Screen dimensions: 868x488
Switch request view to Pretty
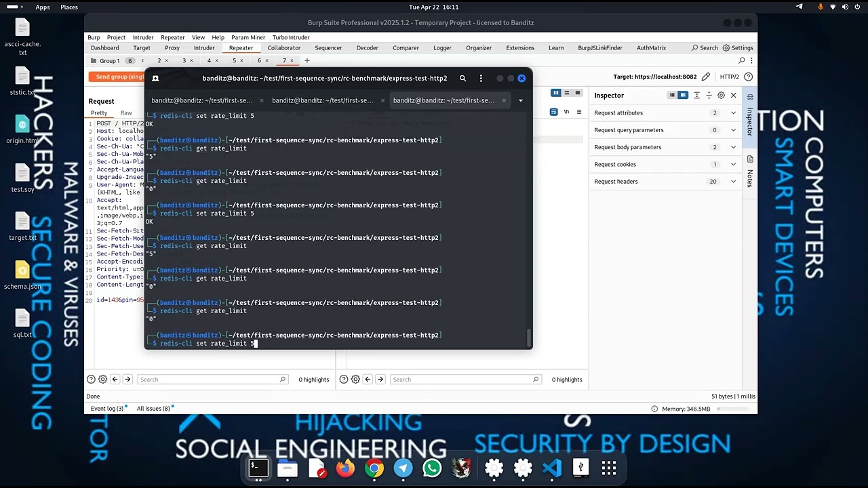tap(99, 113)
